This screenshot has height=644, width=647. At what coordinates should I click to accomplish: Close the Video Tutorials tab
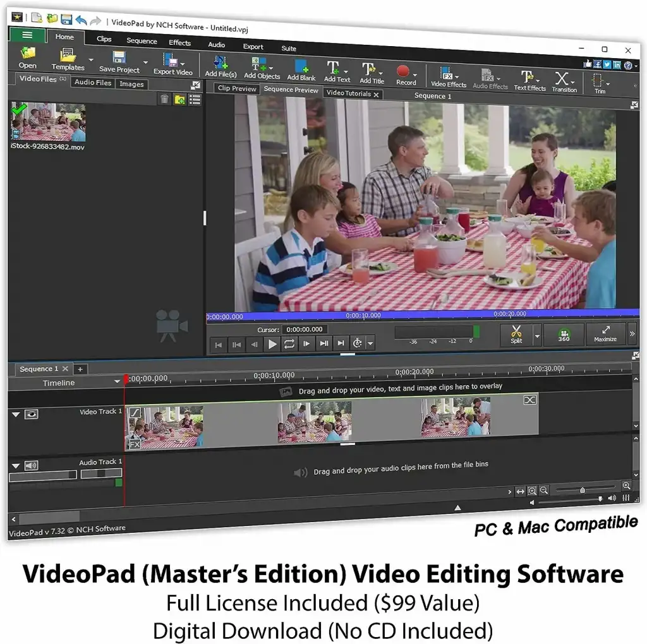[376, 95]
